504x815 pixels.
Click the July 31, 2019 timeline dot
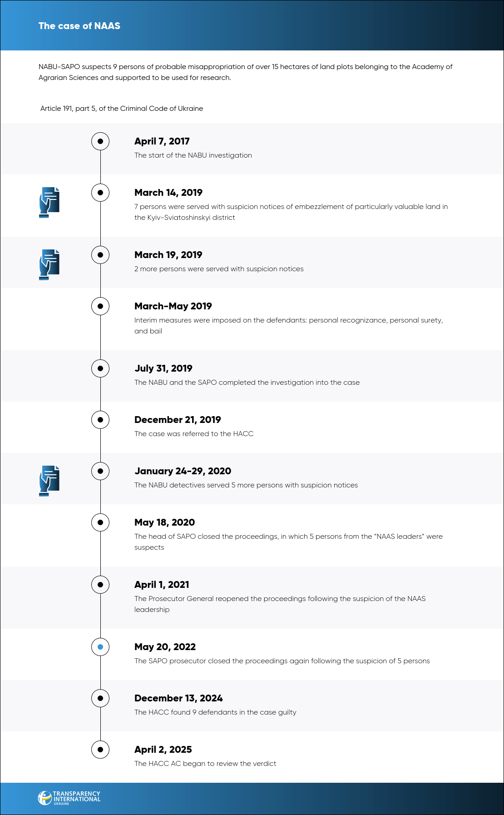(x=100, y=368)
